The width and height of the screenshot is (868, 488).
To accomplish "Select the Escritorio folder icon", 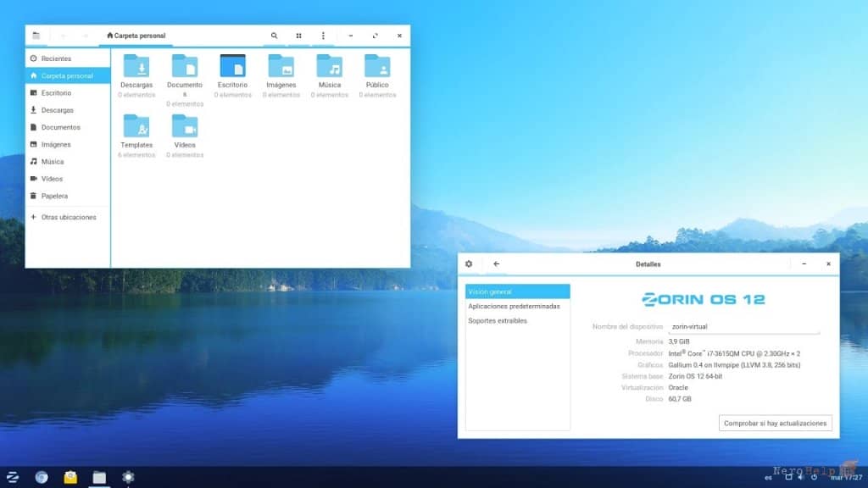I will tap(232, 66).
